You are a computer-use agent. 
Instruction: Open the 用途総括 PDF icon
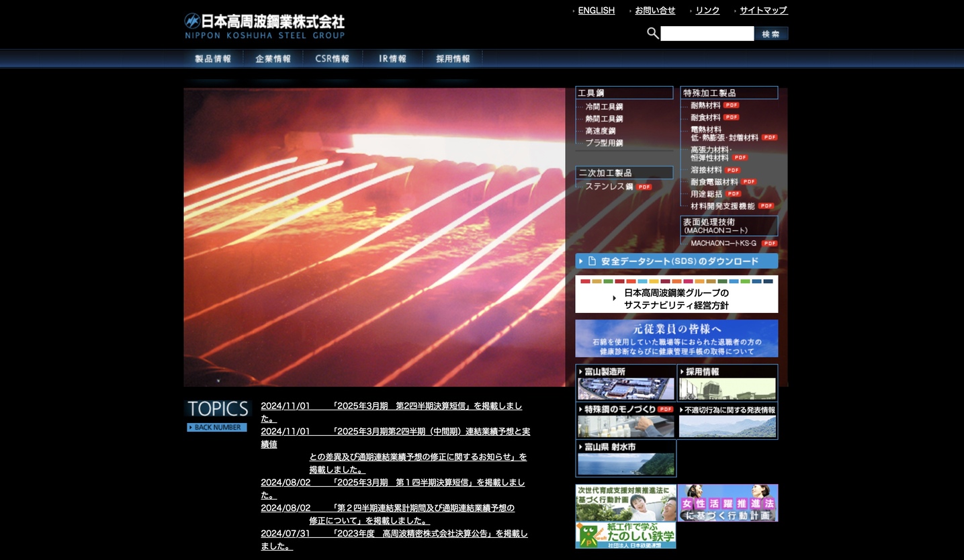734,193
